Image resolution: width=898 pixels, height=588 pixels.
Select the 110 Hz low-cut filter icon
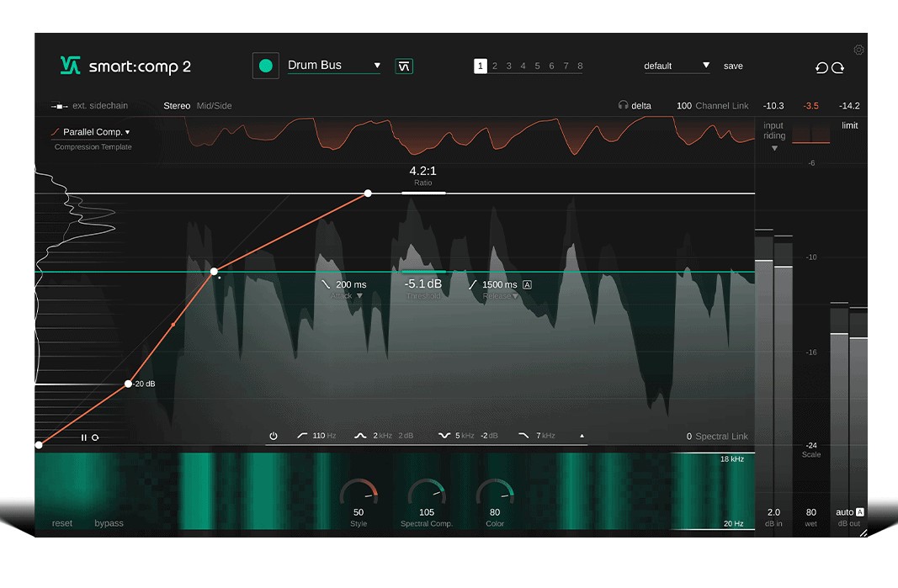click(x=302, y=436)
